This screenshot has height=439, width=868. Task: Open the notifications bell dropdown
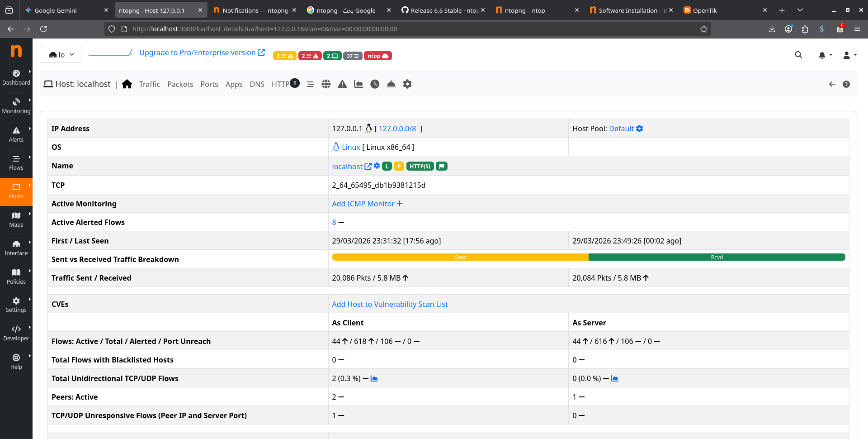825,55
